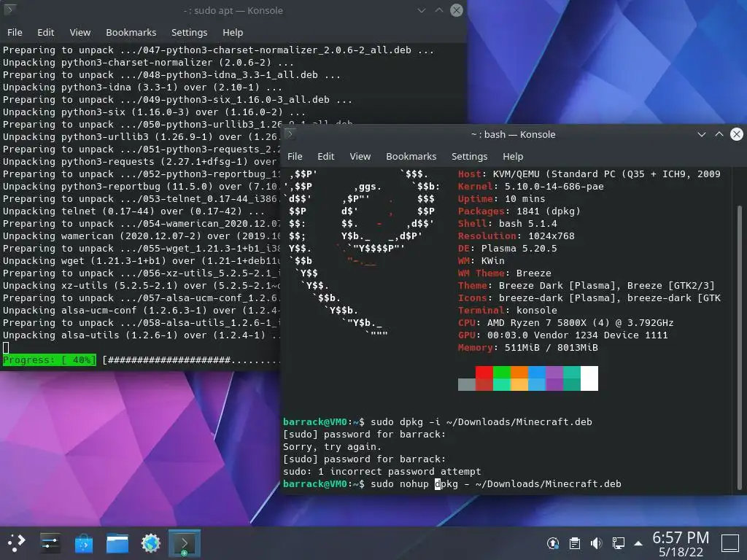Click the bash Konsole window icon

(x=290, y=134)
